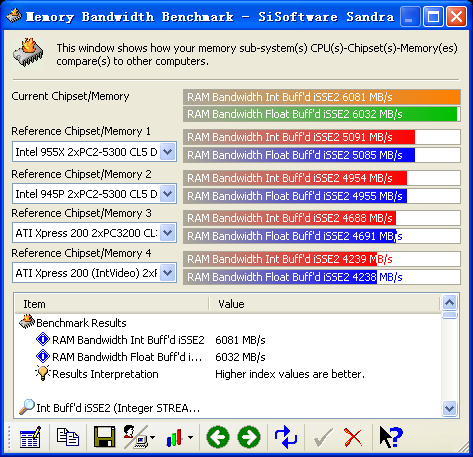Click the results list scrollbar thumb

[x=450, y=315]
